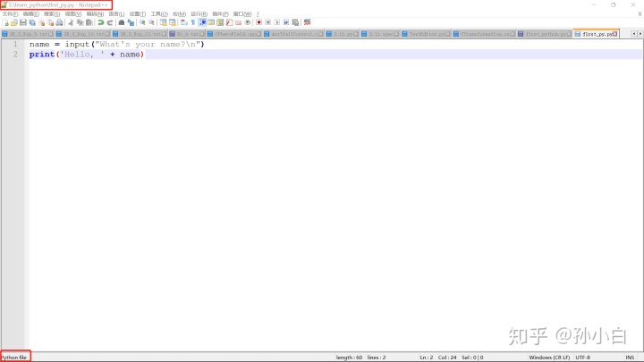Click the Close All documents icon

coord(50,22)
